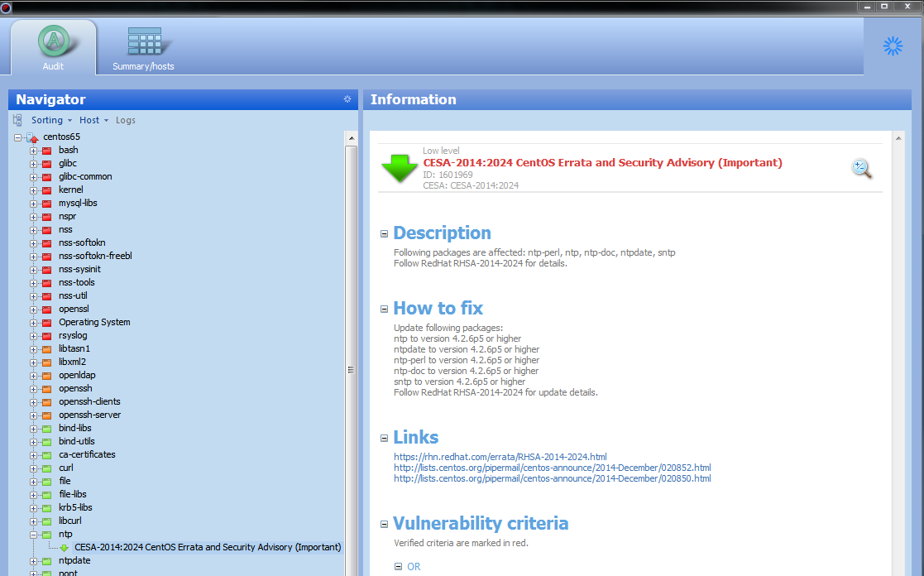This screenshot has height=576, width=924.
Task: Collapse the Description section
Action: point(384,234)
